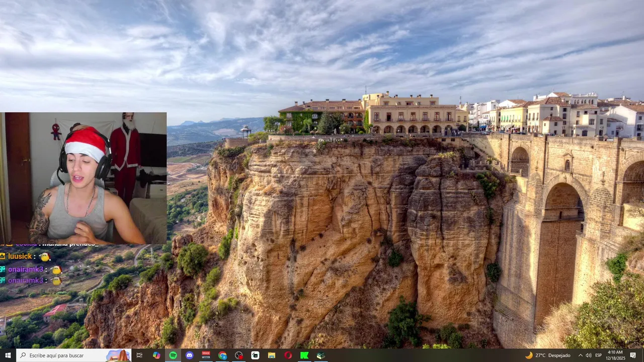Open the stacked books app on taskbar
Viewport: 644px width, 362px height.
[x=321, y=355]
